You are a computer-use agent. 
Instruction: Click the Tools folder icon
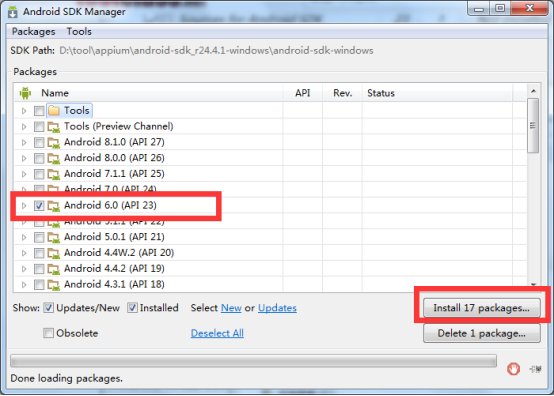point(54,111)
